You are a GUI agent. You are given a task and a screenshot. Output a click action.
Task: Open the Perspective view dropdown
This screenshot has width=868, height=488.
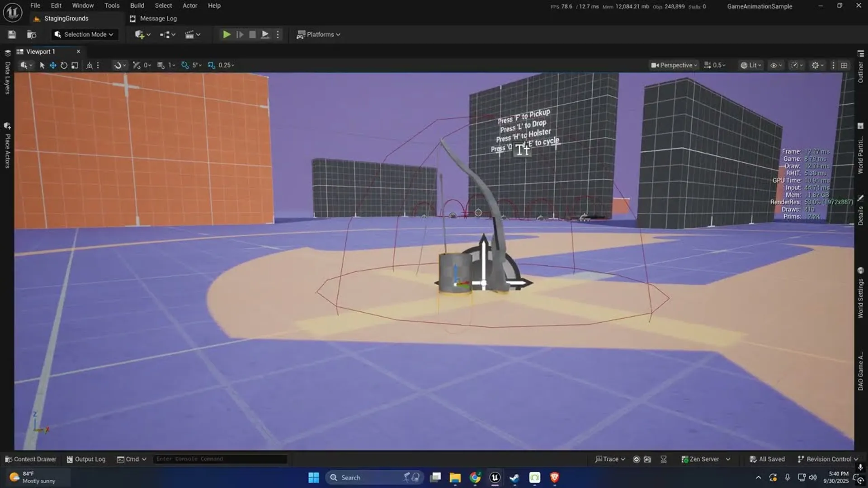click(x=673, y=65)
